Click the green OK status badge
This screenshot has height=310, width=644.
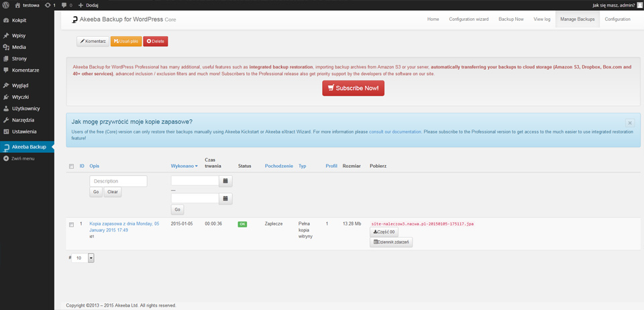pos(242,224)
